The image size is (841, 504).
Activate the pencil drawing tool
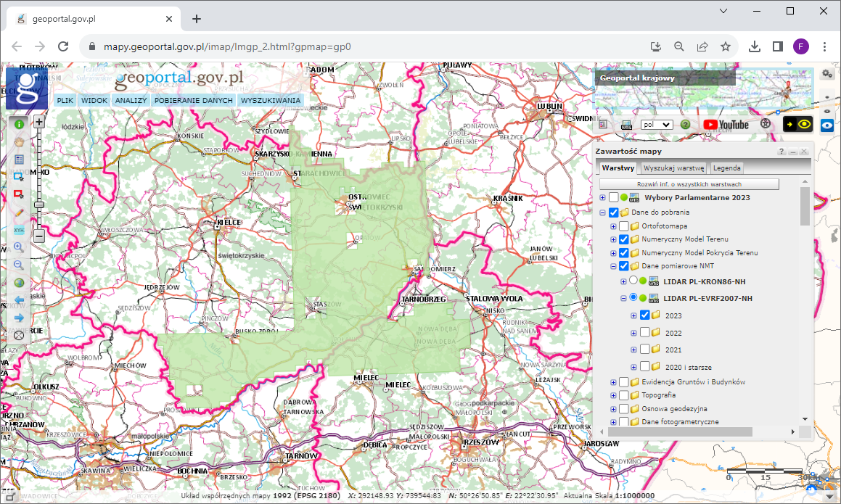[19, 212]
